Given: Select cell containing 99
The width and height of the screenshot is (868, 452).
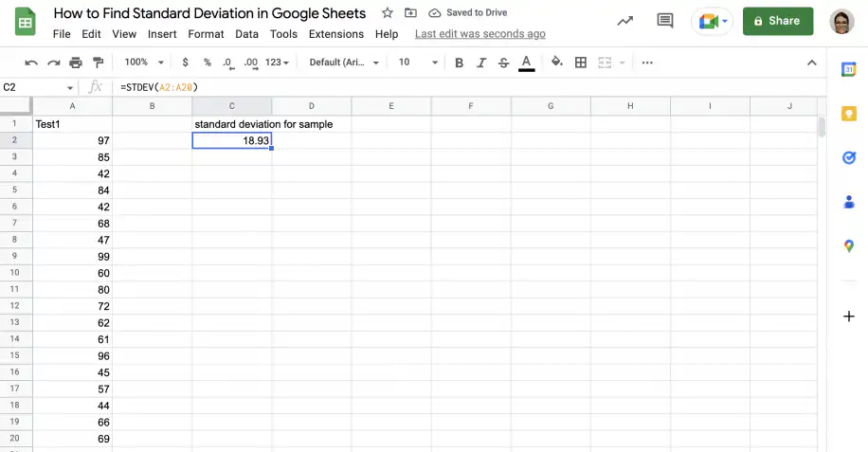Looking at the screenshot, I should pos(73,257).
